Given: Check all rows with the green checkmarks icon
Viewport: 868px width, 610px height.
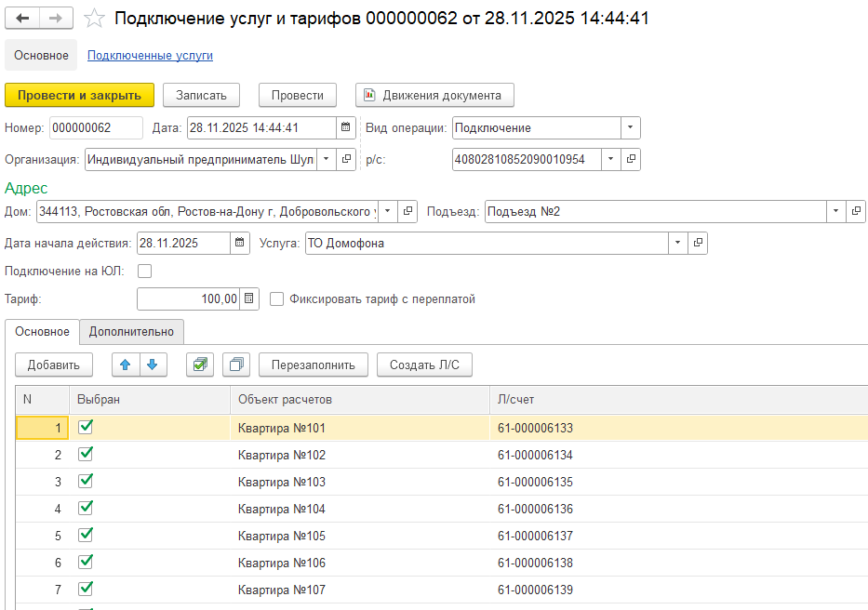Looking at the screenshot, I should [x=200, y=365].
